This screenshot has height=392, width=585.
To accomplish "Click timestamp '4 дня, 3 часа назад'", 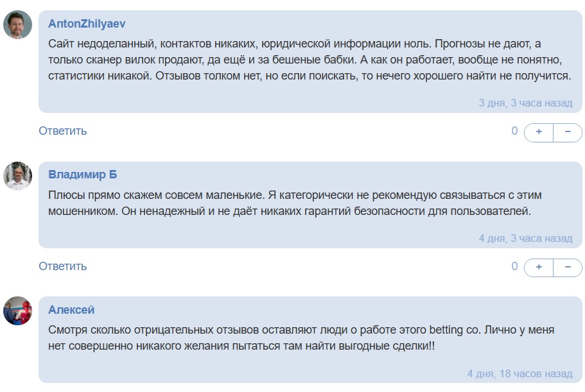I will [x=525, y=237].
